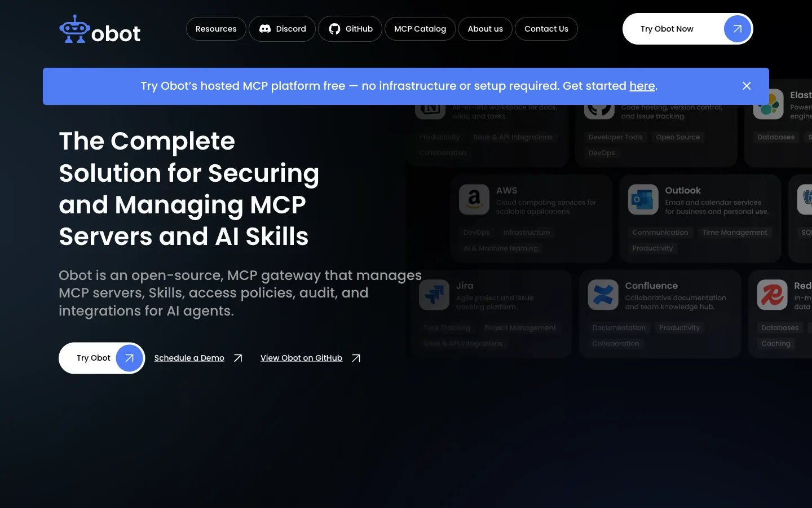Screen dimensions: 812x508
Task: Select the Confluence catalog card icon
Action: (603, 295)
